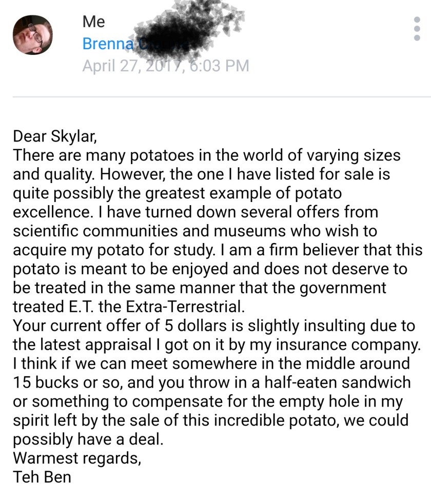The height and width of the screenshot is (504, 431).
Task: Click the sender name "Me"
Action: 93,22
